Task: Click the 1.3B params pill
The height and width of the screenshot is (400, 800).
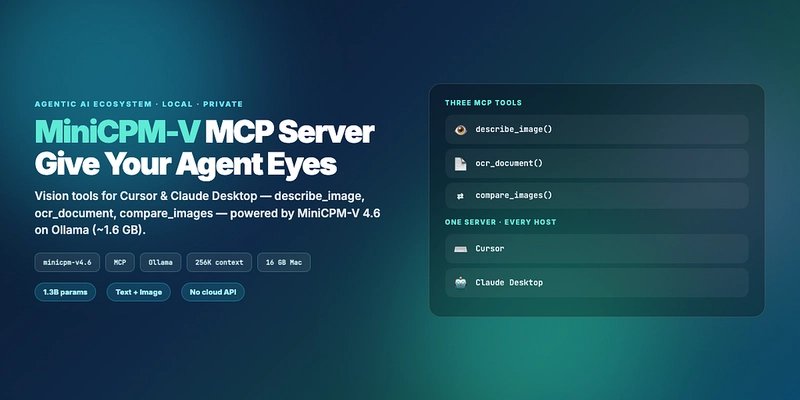Action: (x=65, y=292)
